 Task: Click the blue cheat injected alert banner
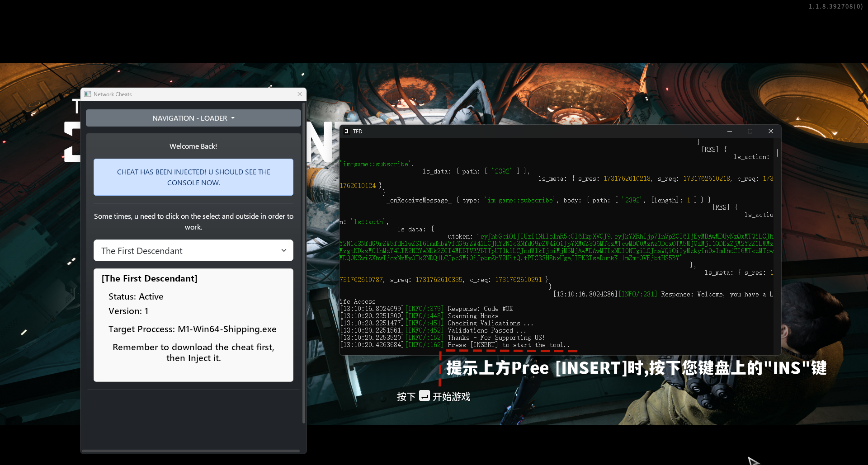click(193, 177)
